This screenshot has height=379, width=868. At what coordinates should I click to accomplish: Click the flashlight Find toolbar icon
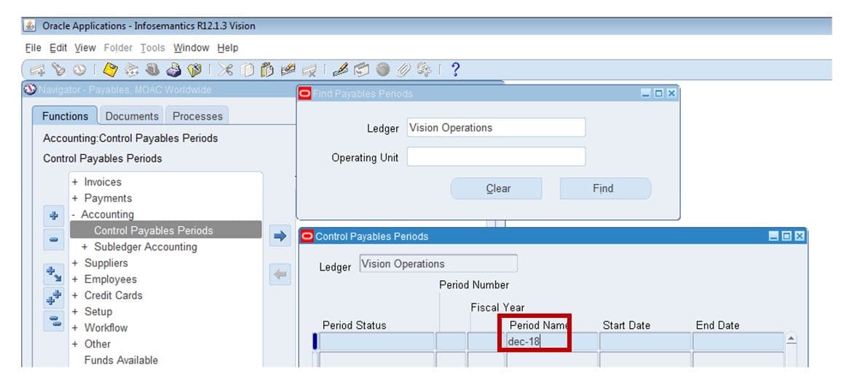[58, 70]
